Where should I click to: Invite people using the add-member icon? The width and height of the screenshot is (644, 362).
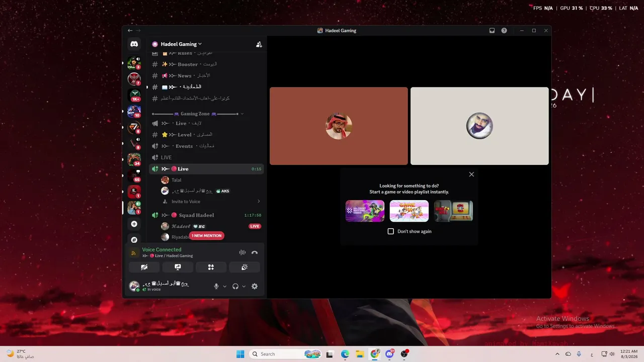pos(259,44)
